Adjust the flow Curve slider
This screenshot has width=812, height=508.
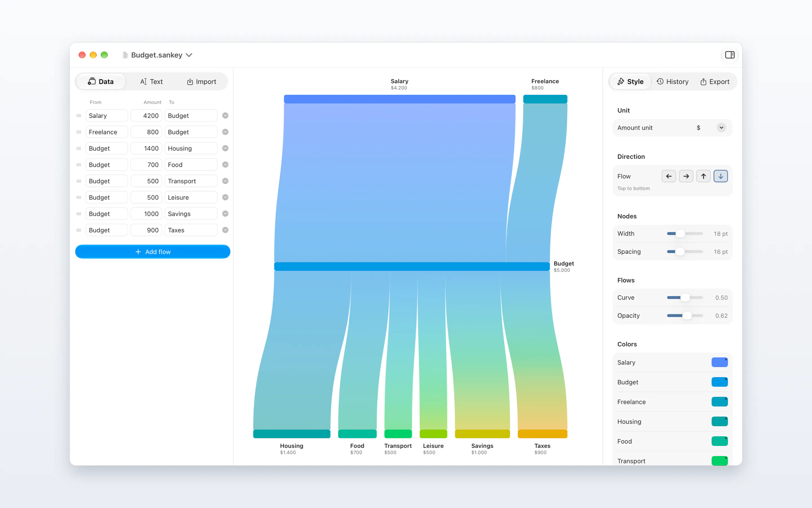(685, 298)
